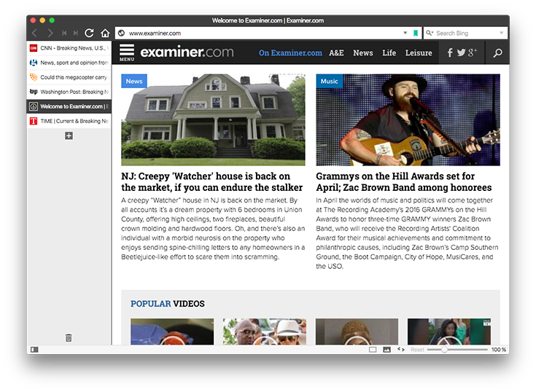Play the fourth popular video thumbnail
Image resolution: width=536 pixels, height=392 pixels.
point(449,332)
